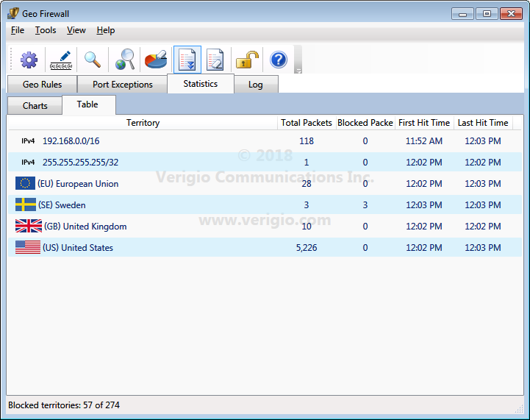Viewport: 530px width, 420px height.
Task: Switch to the Port Exceptions tab
Action: 122,84
